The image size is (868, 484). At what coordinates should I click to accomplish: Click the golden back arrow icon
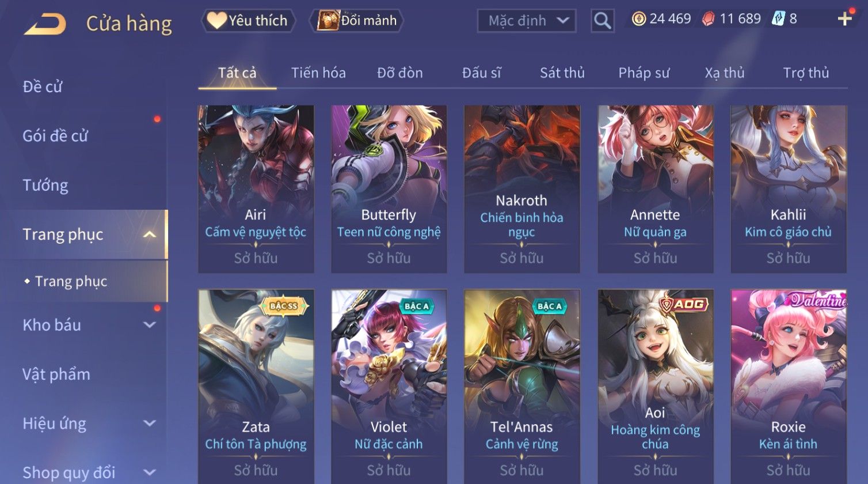45,24
